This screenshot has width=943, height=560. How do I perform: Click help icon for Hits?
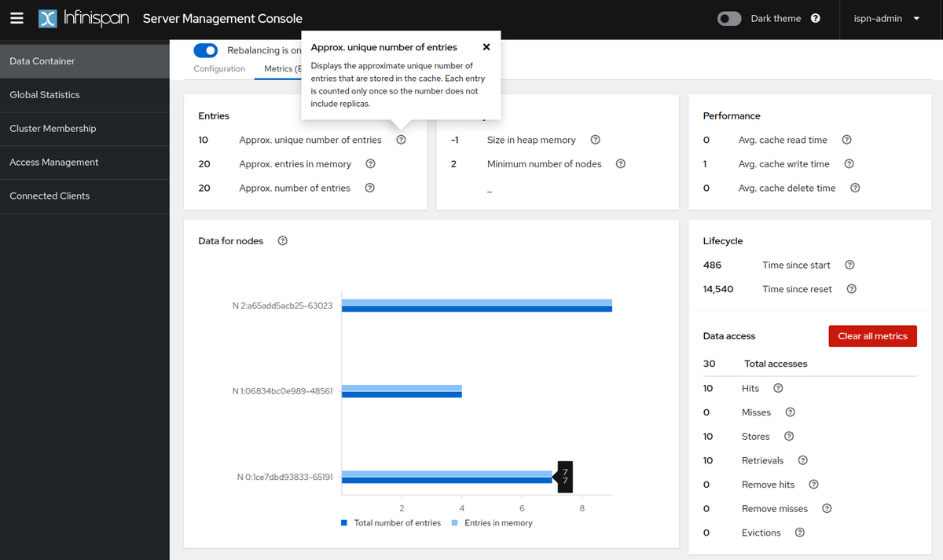(x=778, y=389)
